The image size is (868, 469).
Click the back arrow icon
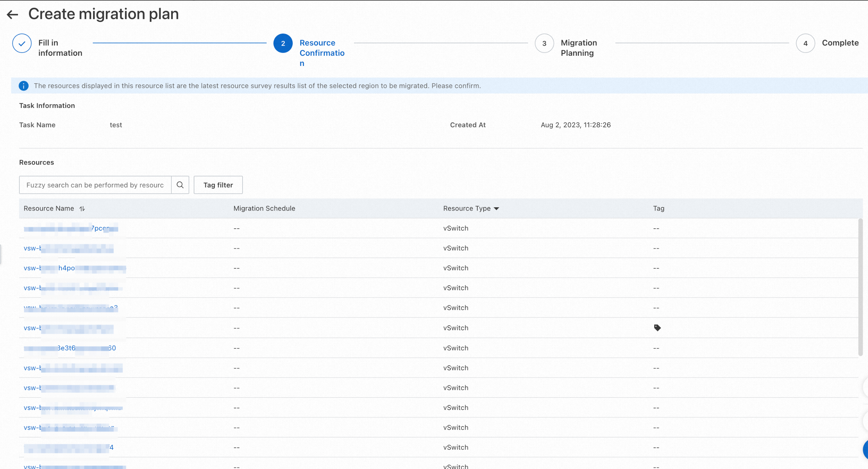coord(12,14)
